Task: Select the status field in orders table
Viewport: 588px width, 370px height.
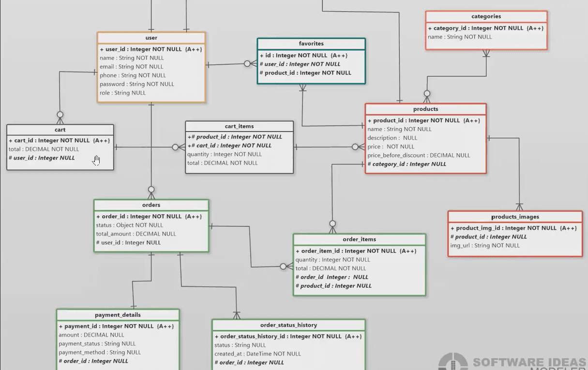Action: 130,225
